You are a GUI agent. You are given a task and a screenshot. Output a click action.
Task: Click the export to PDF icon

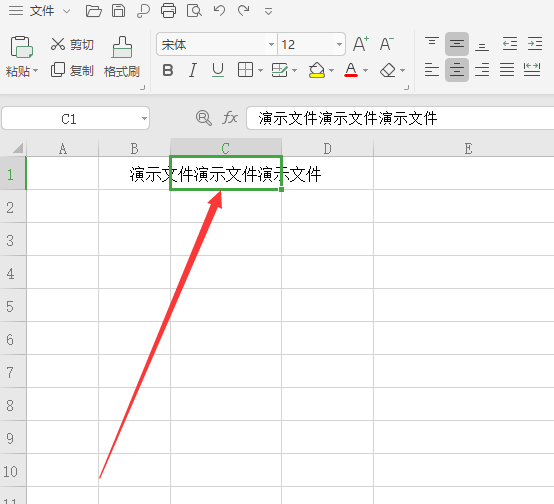pyautogui.click(x=143, y=11)
